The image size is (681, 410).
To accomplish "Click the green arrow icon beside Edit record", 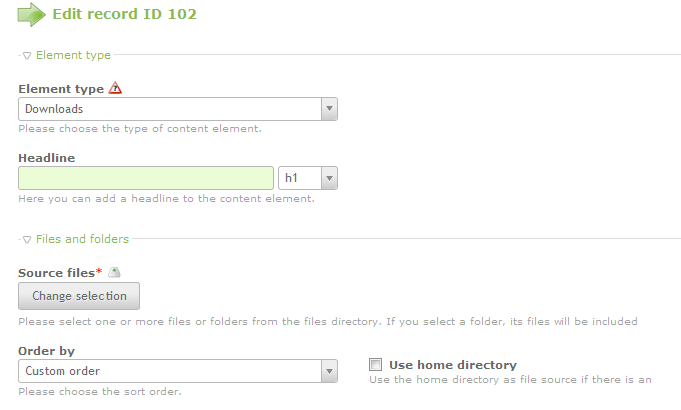I will click(32, 14).
